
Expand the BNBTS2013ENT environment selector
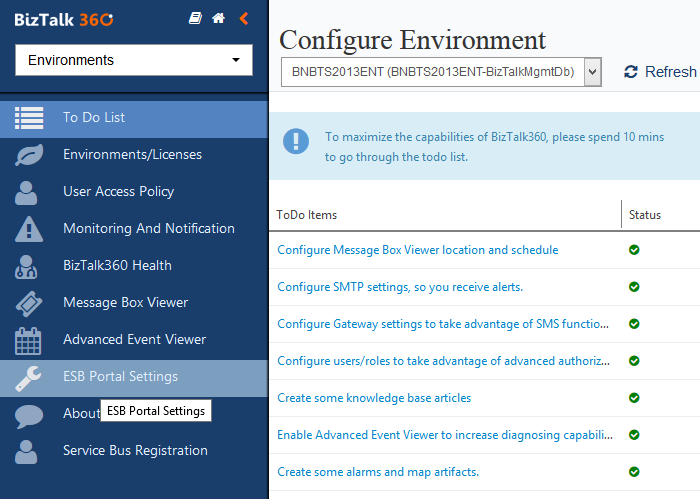pos(441,72)
